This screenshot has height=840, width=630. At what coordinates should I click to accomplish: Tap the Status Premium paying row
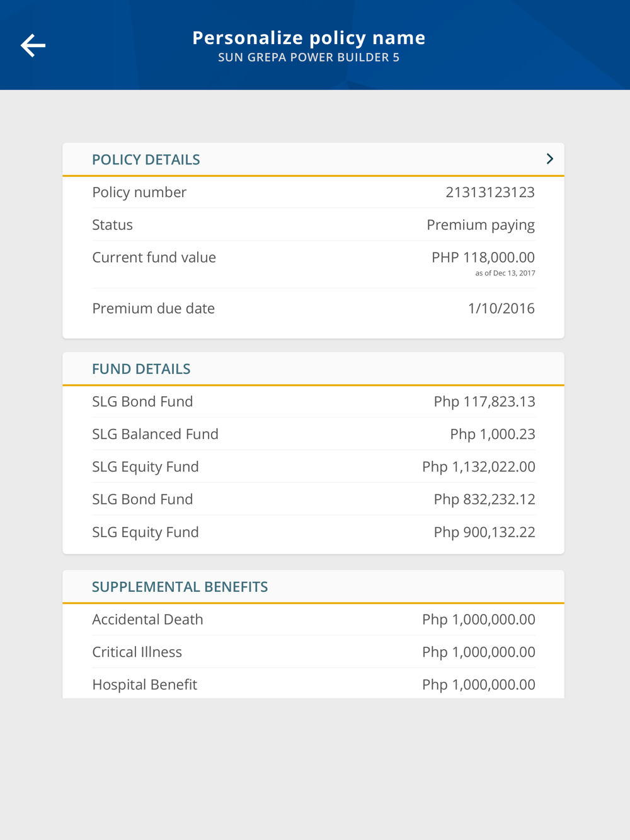(x=313, y=225)
